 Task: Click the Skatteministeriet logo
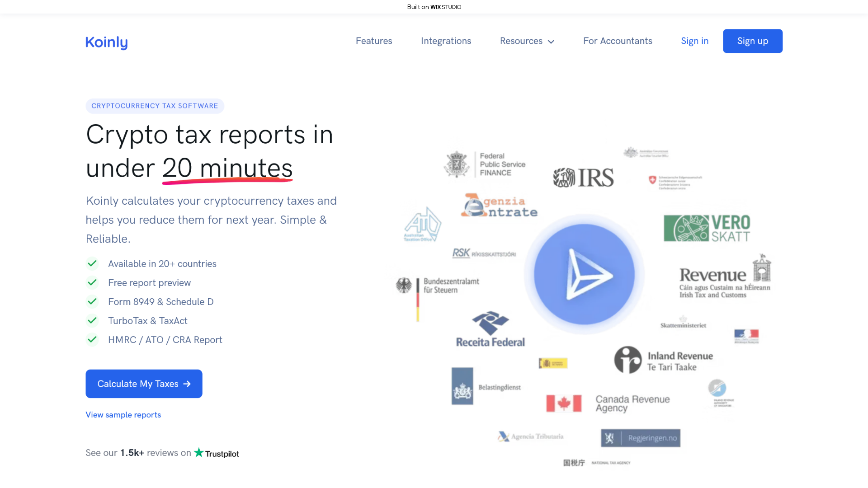tap(683, 323)
